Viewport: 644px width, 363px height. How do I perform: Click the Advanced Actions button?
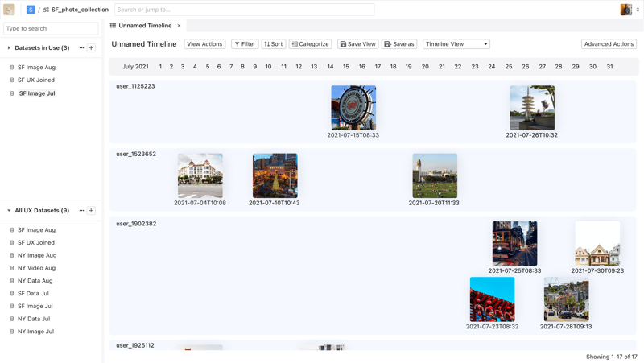pos(609,44)
